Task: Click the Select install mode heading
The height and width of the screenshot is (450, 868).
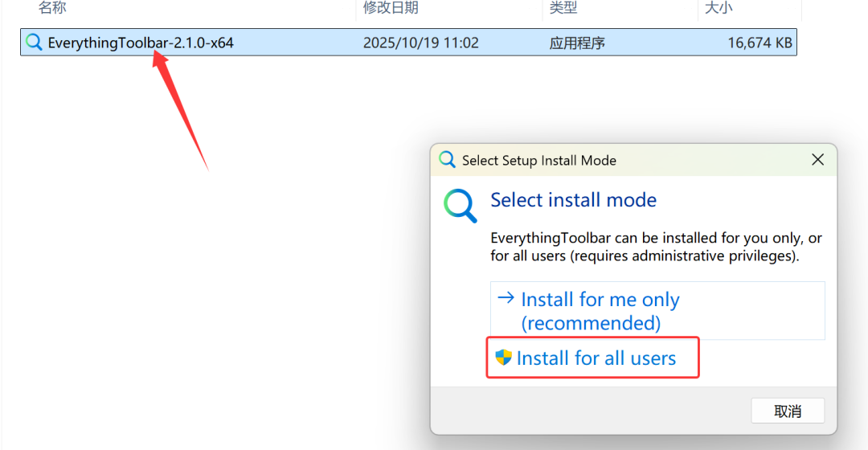Action: pyautogui.click(x=573, y=200)
